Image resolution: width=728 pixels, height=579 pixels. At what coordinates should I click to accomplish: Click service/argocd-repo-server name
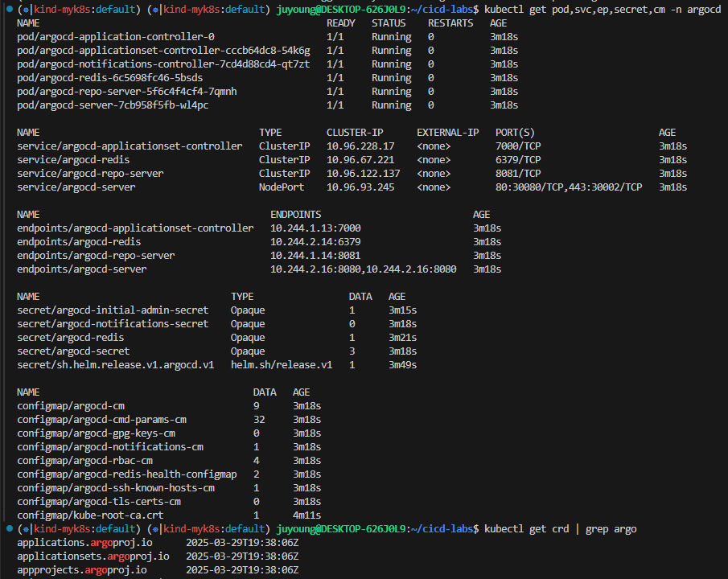click(91, 173)
